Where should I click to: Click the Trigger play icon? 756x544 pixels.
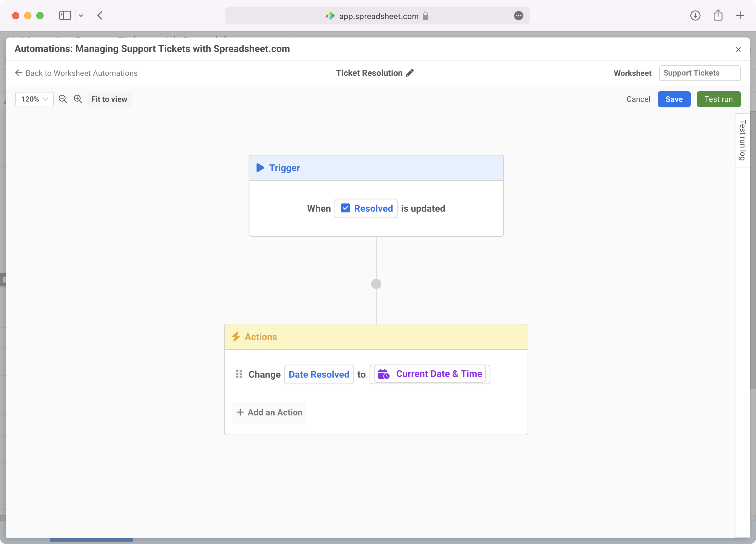(x=260, y=167)
